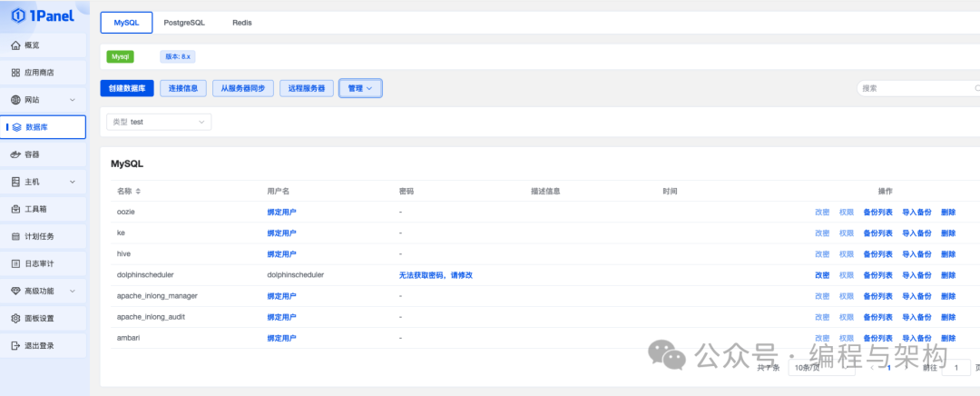The width and height of the screenshot is (980, 396).
Task: Click 备份列表 for the oozie row
Action: pos(877,212)
